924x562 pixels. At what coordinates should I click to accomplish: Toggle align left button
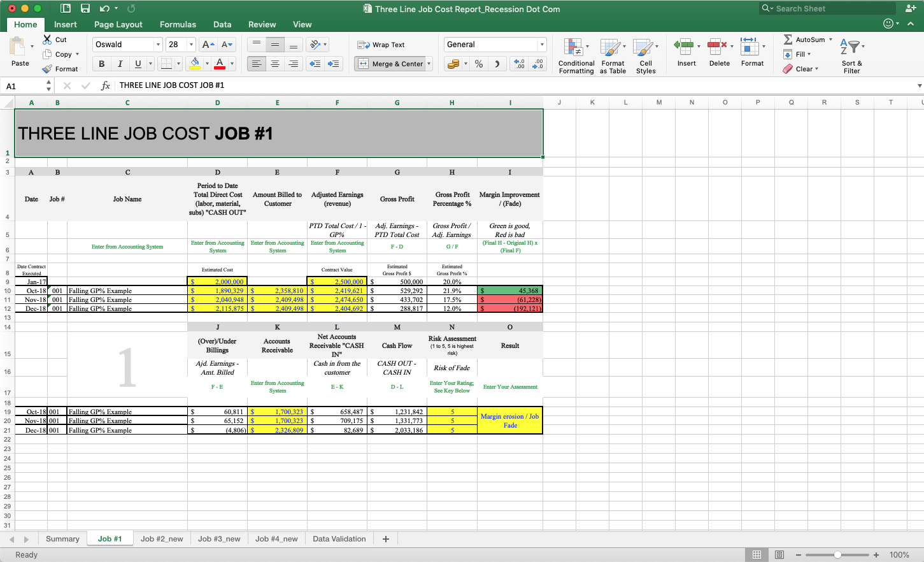pyautogui.click(x=257, y=64)
